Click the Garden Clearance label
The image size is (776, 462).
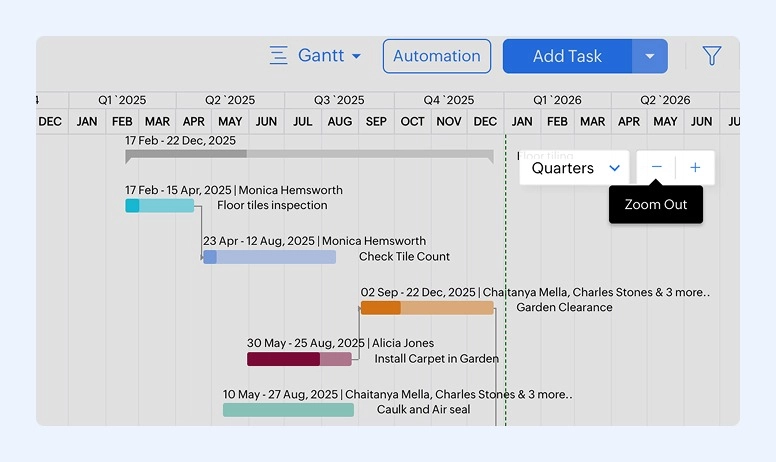point(564,308)
